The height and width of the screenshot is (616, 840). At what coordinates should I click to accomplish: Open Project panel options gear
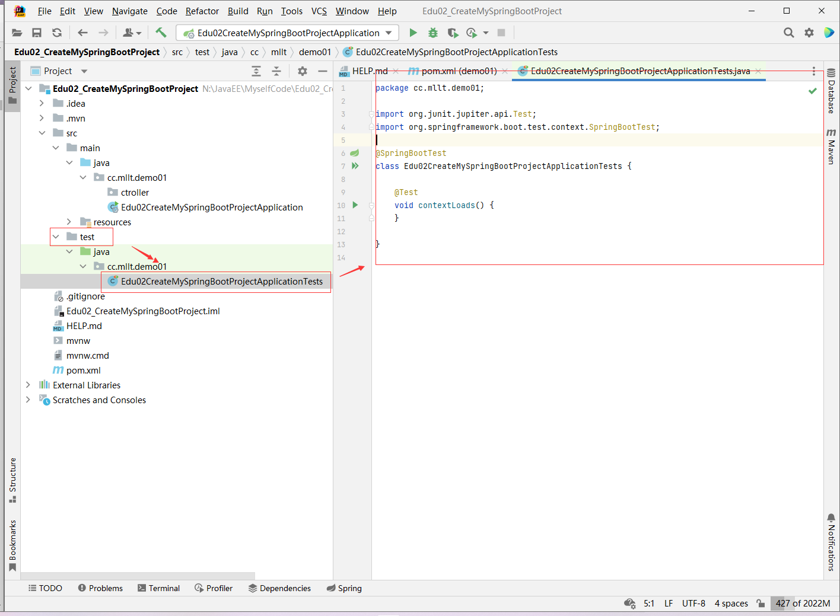point(303,71)
